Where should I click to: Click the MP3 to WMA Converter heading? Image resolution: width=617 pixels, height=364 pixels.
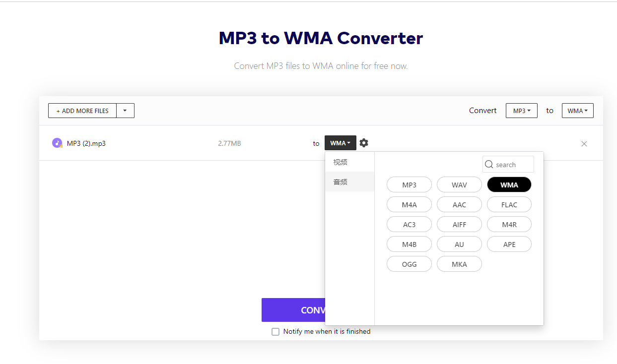[x=321, y=38]
